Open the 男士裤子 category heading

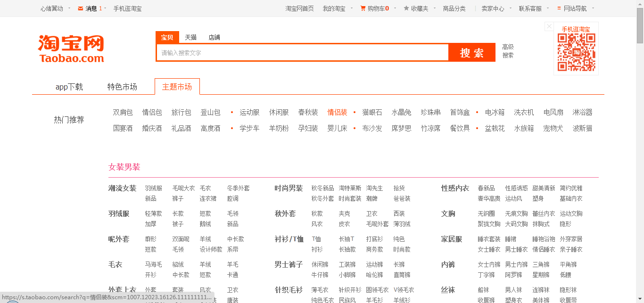pyautogui.click(x=289, y=265)
